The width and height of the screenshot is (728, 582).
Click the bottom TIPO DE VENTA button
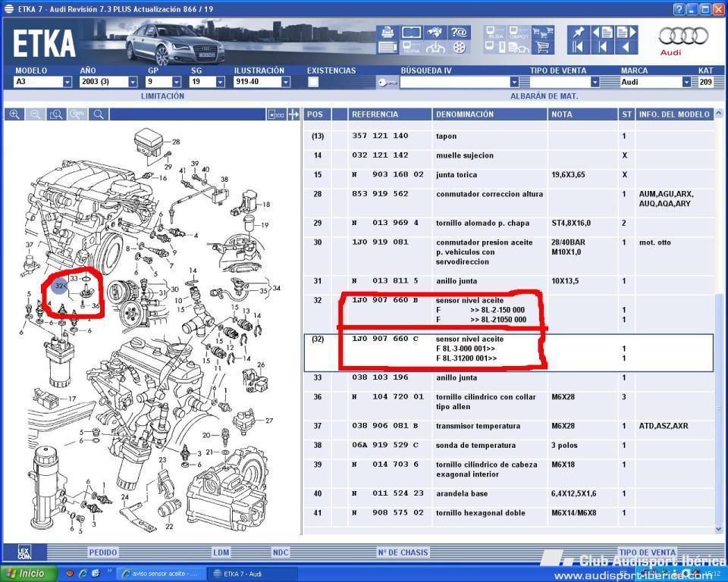pos(647,552)
